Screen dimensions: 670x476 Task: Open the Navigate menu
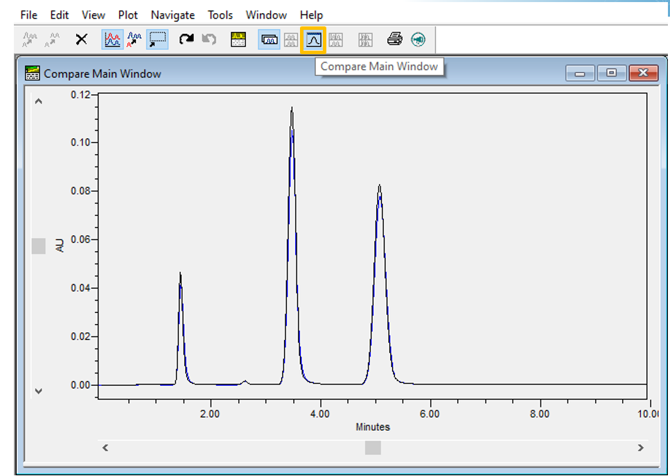[173, 15]
